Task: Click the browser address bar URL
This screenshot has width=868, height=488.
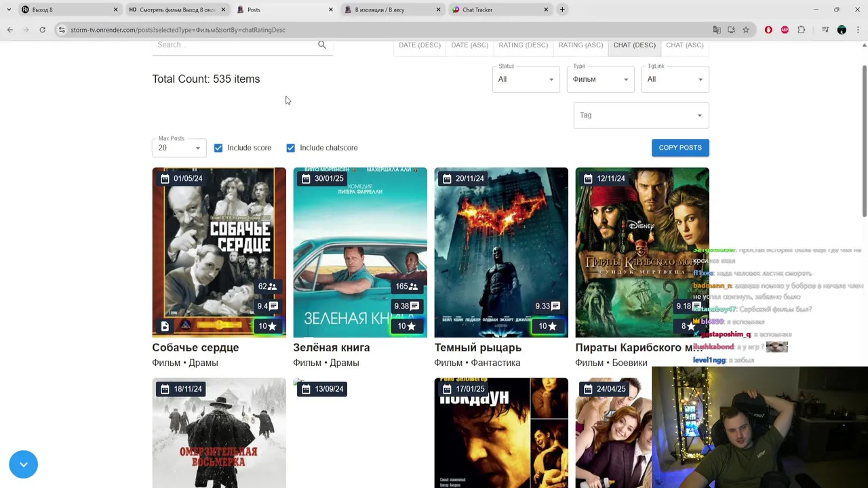Action: point(178,30)
